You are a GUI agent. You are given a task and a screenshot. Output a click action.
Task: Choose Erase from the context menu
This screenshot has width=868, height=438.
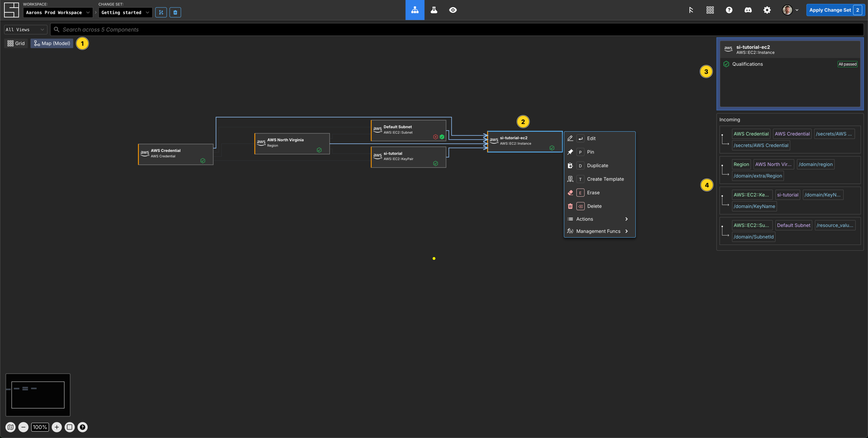tap(599, 192)
